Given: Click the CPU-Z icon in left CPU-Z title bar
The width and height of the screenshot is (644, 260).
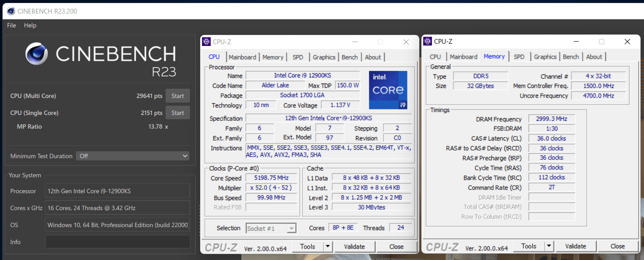Looking at the screenshot, I should pyautogui.click(x=206, y=42).
